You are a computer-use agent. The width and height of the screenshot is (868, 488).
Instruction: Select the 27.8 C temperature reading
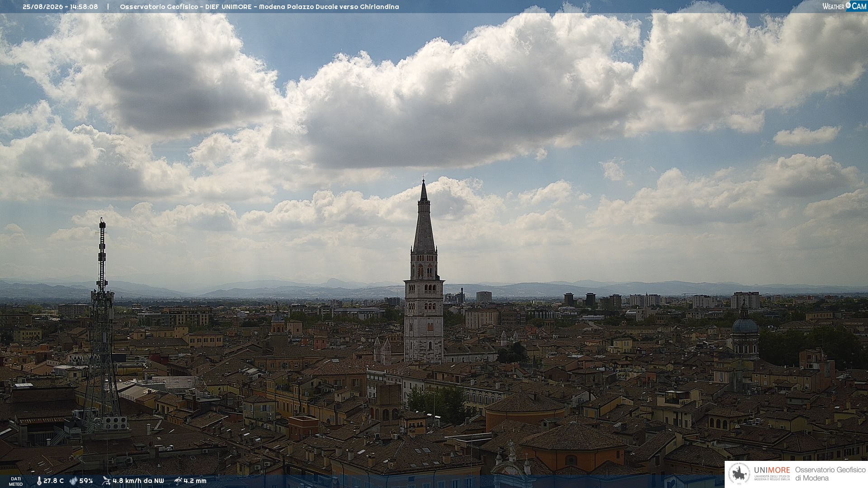53,481
